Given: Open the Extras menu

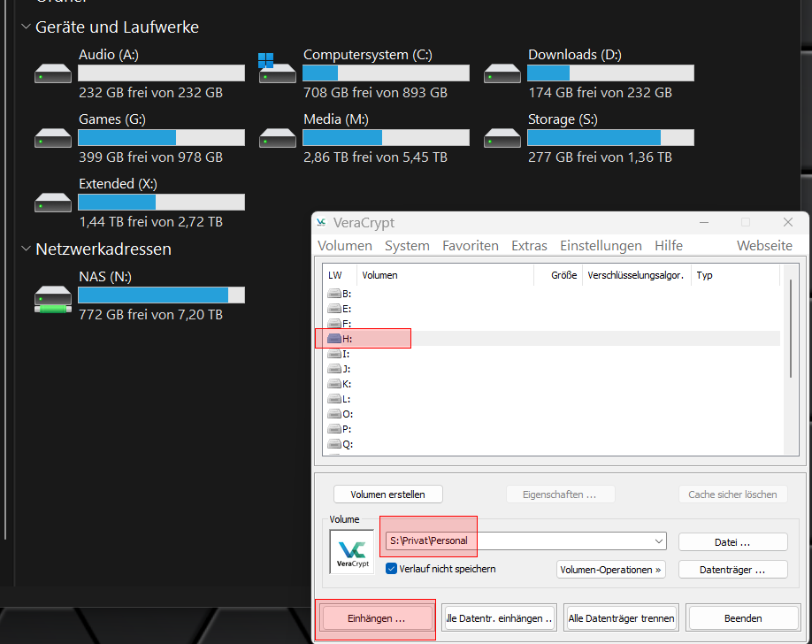Looking at the screenshot, I should point(529,246).
